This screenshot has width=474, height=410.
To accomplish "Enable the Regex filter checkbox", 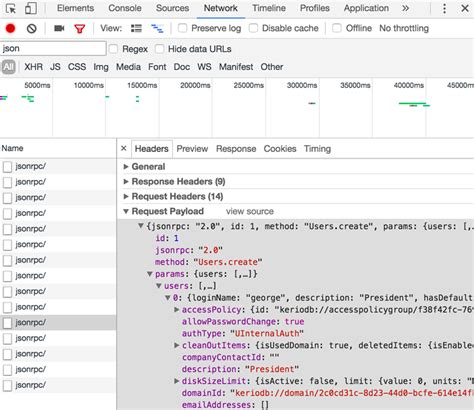I will click(x=113, y=49).
